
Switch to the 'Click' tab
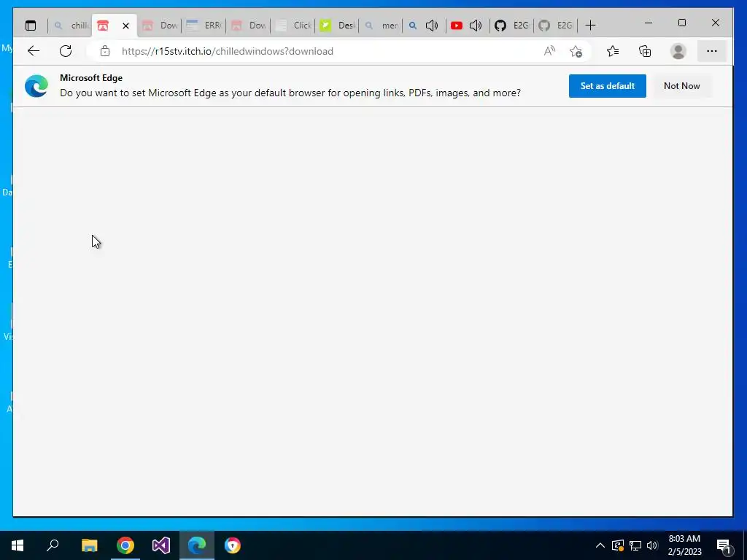(x=293, y=26)
